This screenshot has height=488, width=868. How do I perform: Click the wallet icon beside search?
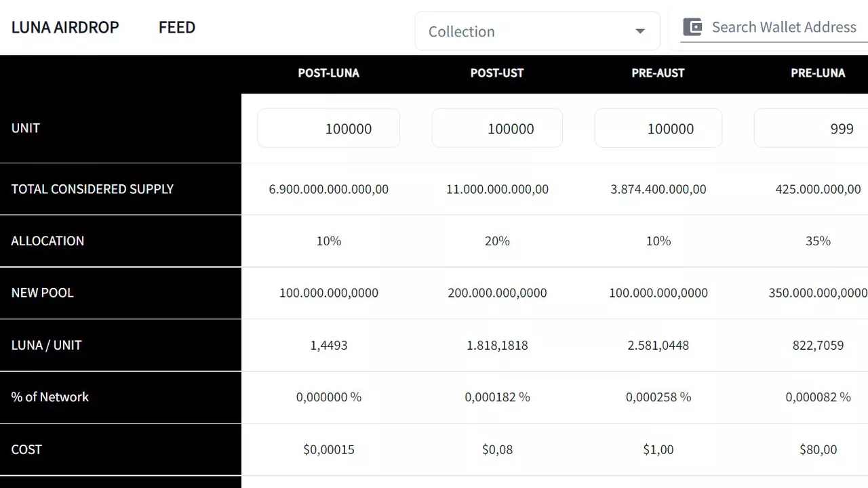[692, 27]
